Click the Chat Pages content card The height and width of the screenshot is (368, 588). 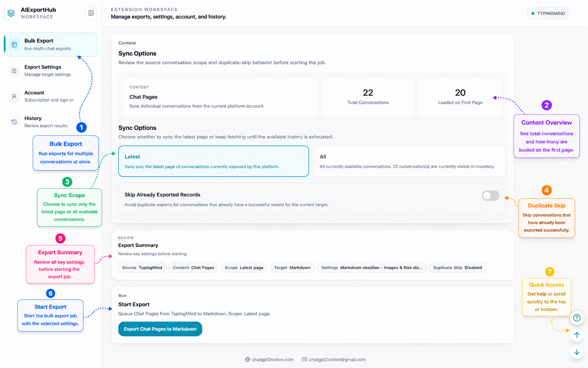click(x=221, y=98)
